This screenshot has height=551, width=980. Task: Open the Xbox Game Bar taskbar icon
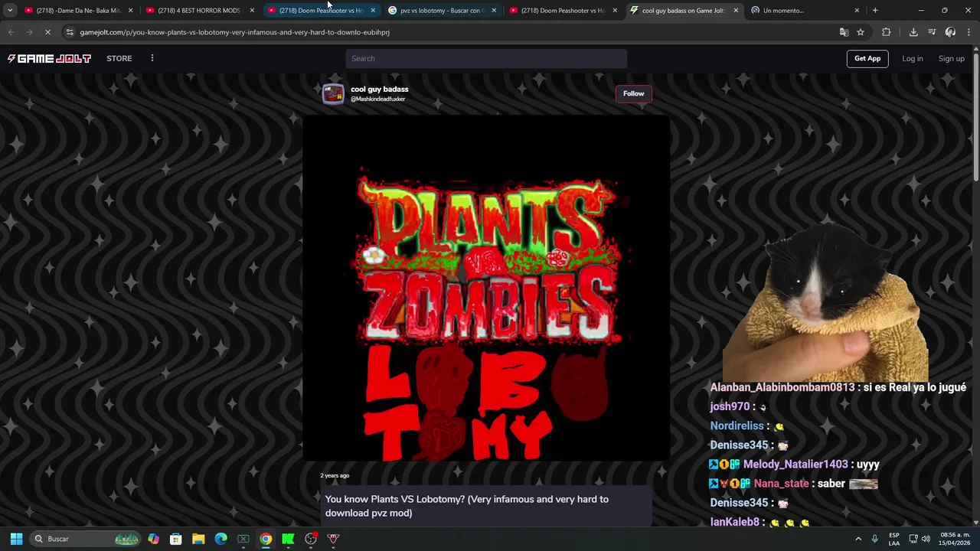[243, 539]
